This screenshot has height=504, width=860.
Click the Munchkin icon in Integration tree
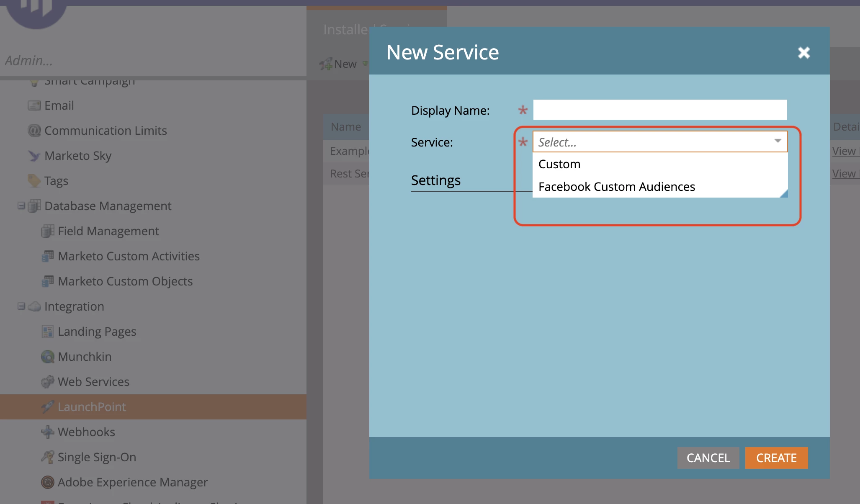click(48, 357)
